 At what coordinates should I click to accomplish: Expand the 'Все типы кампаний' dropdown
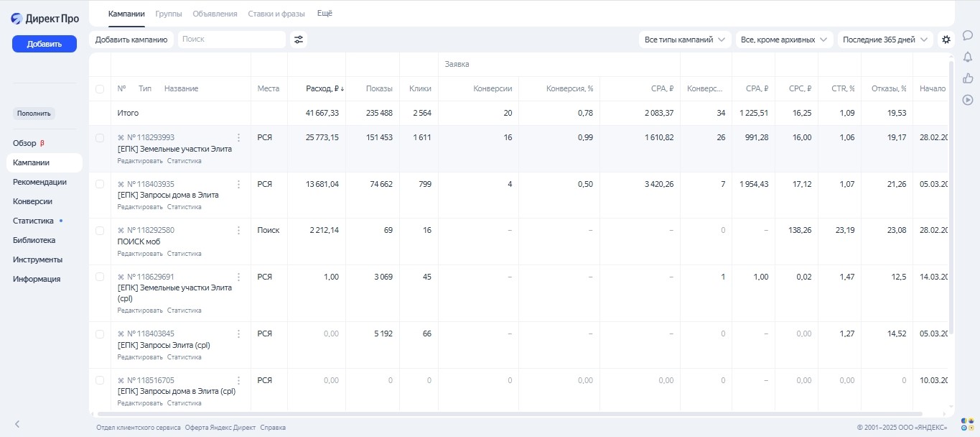click(x=684, y=40)
